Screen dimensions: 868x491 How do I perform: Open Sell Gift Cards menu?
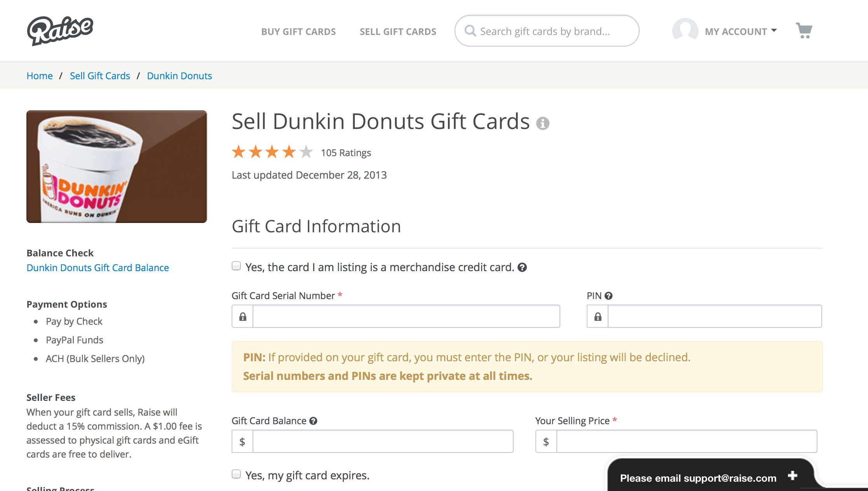click(x=398, y=31)
